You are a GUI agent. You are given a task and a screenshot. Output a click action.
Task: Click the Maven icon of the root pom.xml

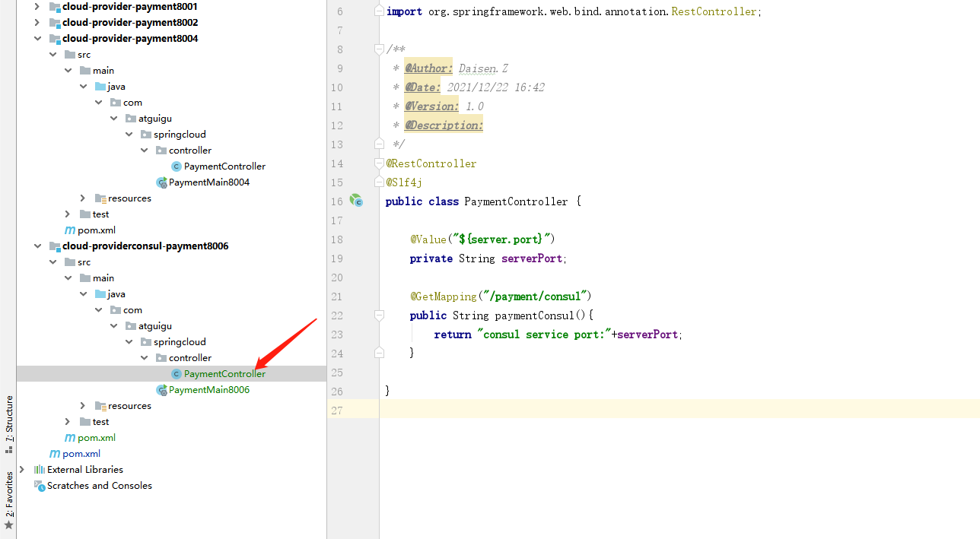(x=55, y=454)
